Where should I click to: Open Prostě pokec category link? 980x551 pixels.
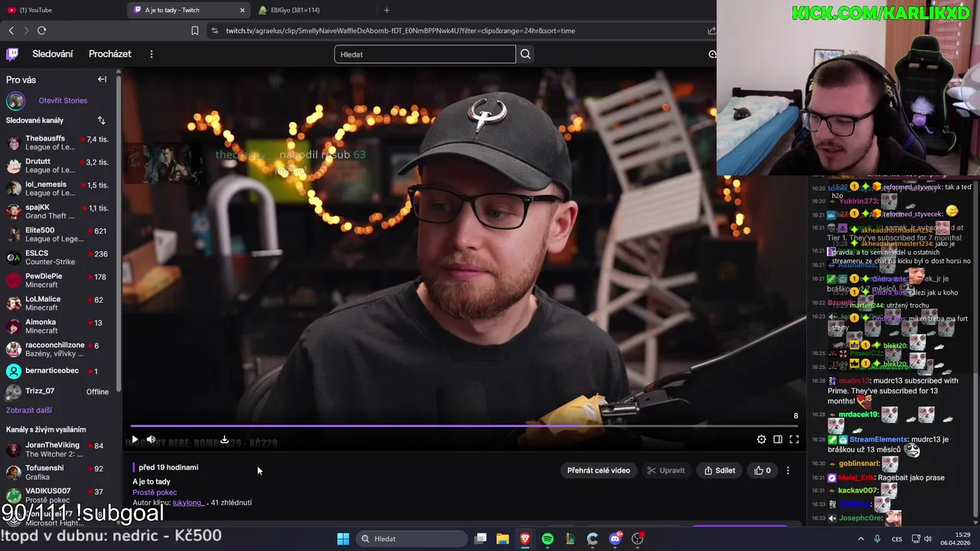pyautogui.click(x=155, y=492)
